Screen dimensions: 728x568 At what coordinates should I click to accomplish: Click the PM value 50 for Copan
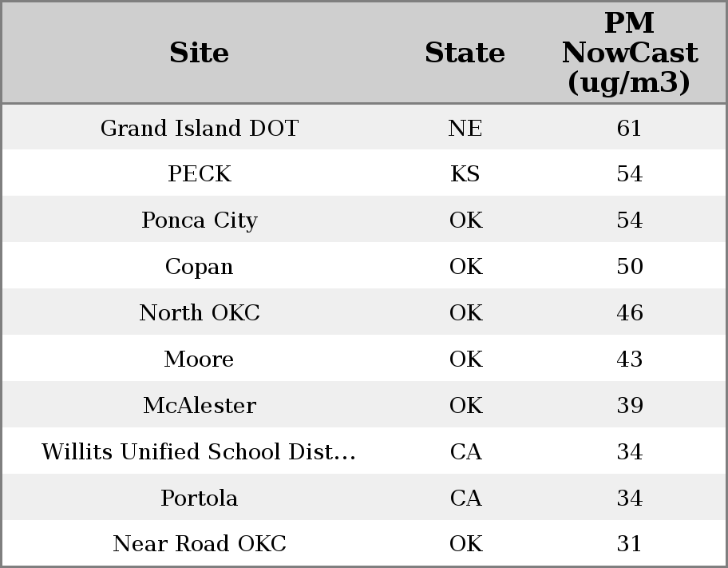629,267
